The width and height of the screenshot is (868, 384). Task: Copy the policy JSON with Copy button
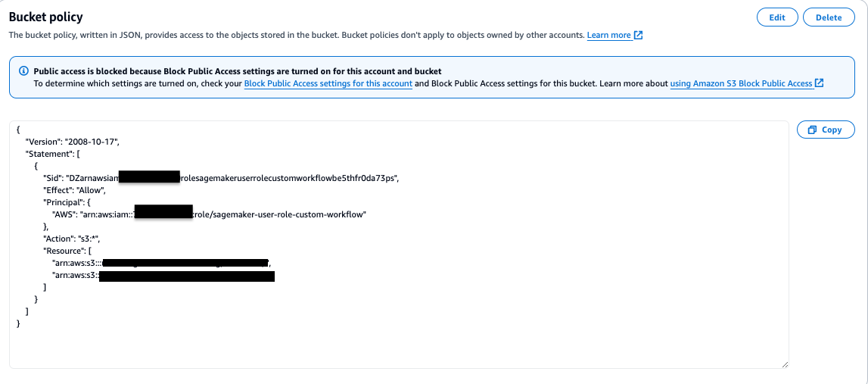[x=826, y=130]
